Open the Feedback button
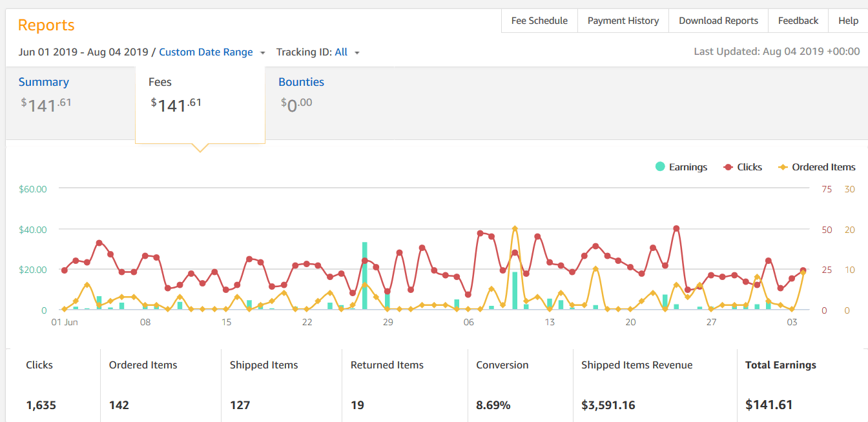This screenshot has height=422, width=868. 798,21
